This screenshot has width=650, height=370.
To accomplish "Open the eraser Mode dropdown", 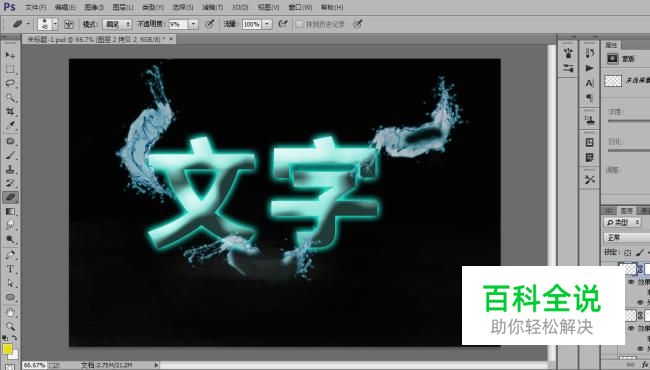I will click(117, 24).
